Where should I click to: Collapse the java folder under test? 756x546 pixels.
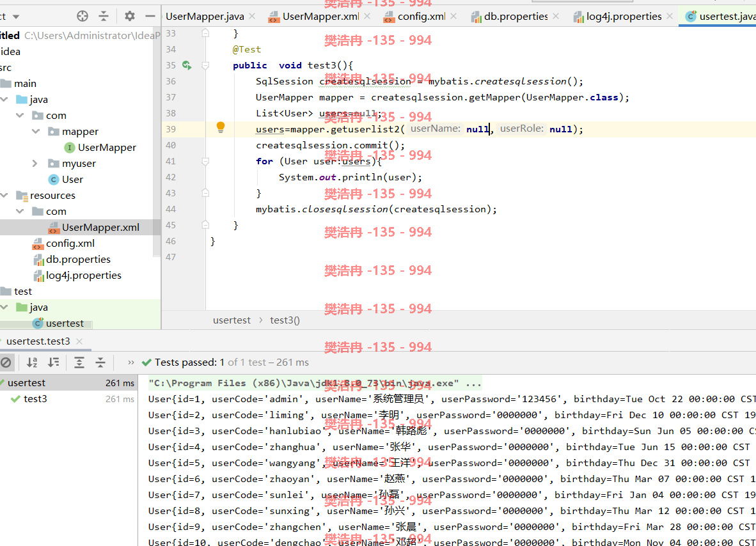[5, 307]
